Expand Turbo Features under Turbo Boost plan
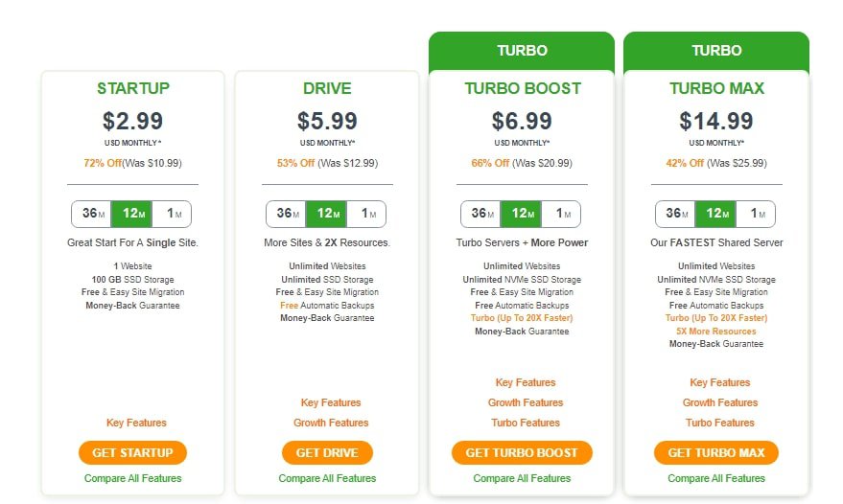 tap(526, 423)
